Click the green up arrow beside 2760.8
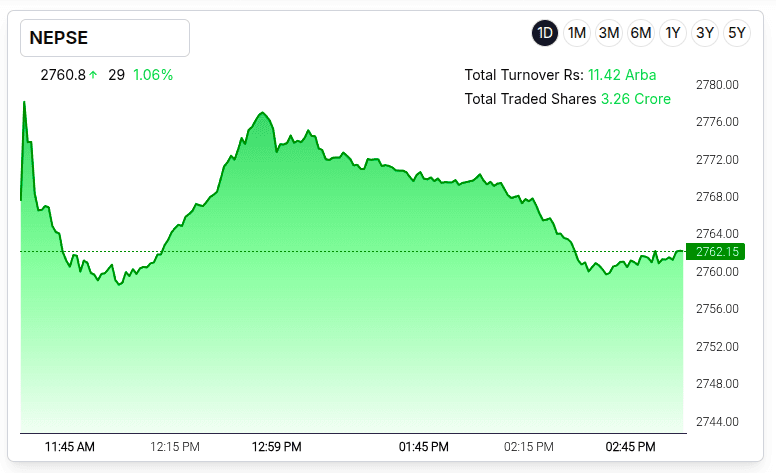 click(93, 75)
